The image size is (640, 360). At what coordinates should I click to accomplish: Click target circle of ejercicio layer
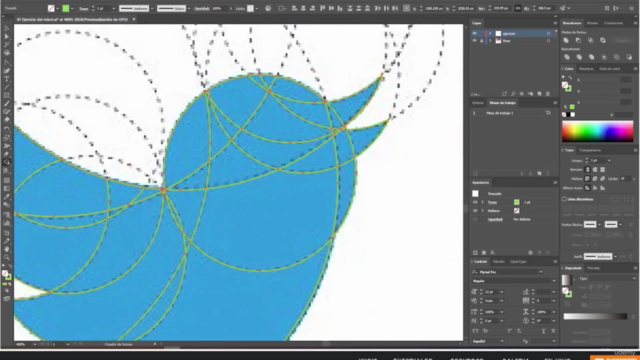[x=548, y=33]
